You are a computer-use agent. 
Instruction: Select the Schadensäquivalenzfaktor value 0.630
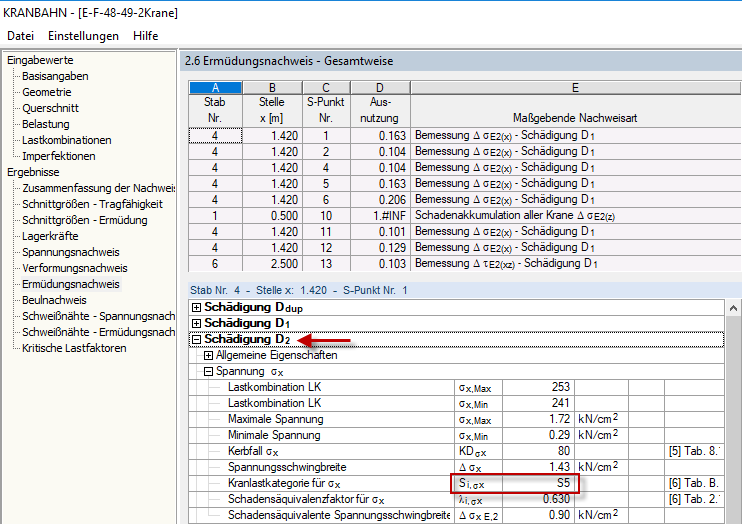[539, 499]
